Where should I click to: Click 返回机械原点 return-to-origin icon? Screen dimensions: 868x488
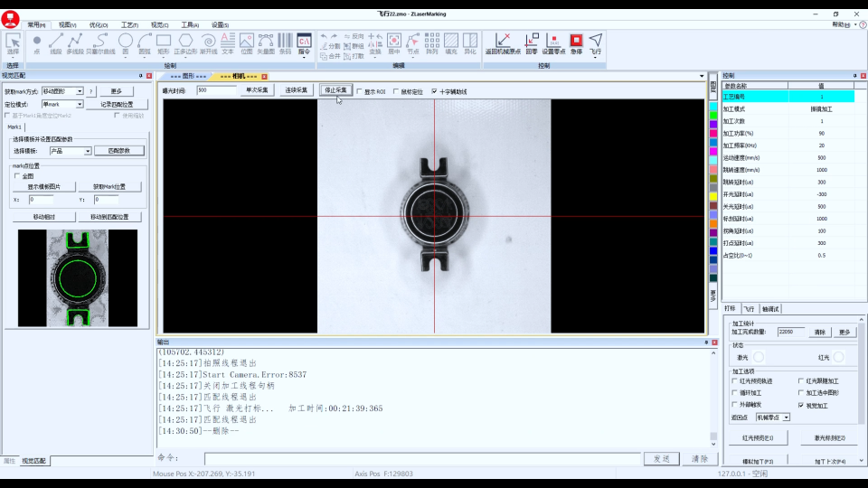pyautogui.click(x=503, y=44)
